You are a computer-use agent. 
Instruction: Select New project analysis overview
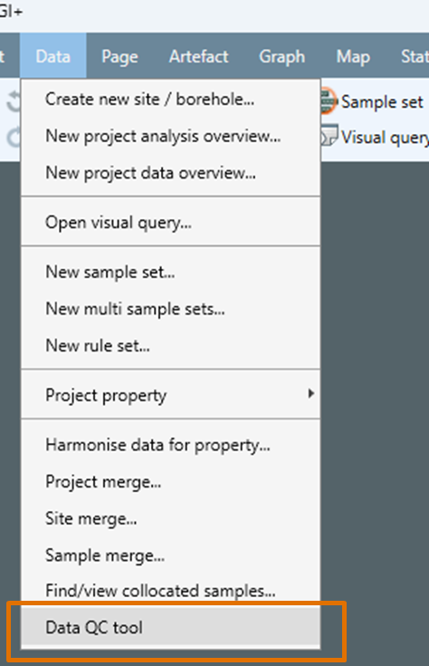[171, 136]
